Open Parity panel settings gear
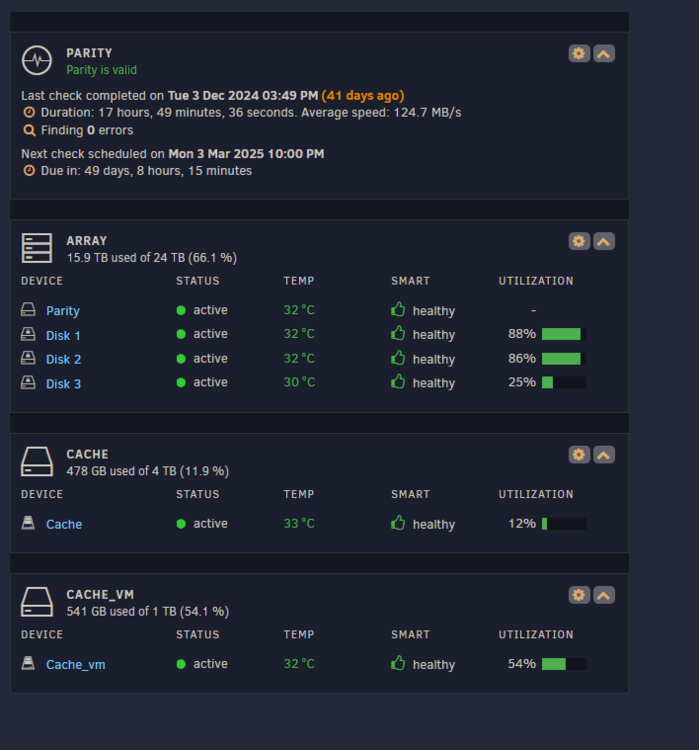Viewport: 699px width, 750px height. 579,54
